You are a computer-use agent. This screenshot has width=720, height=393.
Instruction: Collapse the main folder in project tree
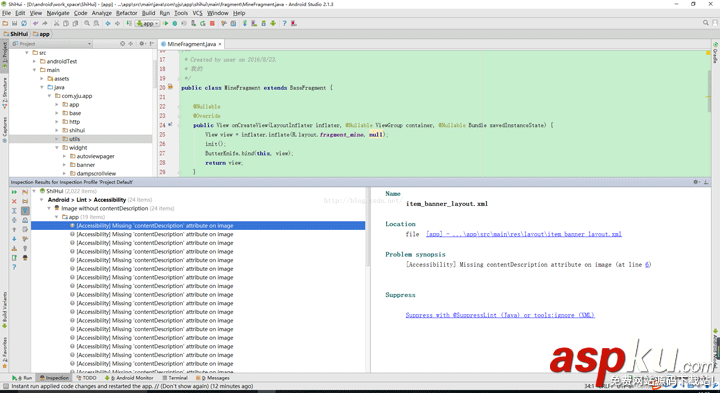(x=34, y=70)
